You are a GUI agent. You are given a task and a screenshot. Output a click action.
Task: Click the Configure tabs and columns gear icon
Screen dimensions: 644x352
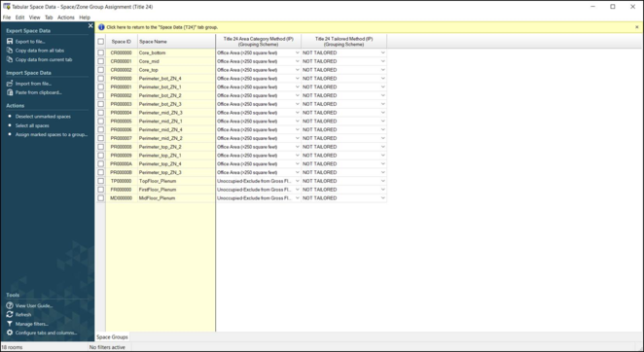pyautogui.click(x=10, y=333)
